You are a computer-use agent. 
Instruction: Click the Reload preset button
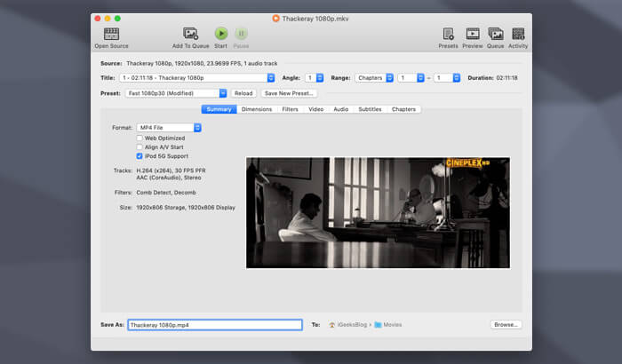[243, 93]
